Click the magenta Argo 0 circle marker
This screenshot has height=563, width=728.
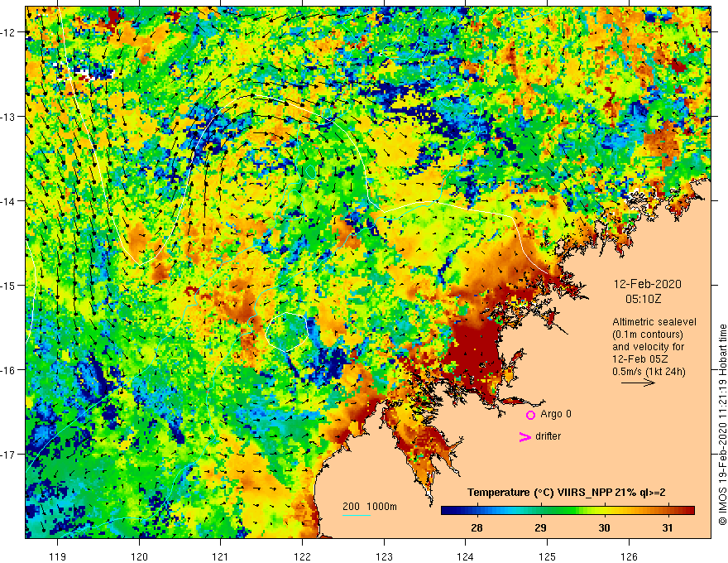coord(530,415)
